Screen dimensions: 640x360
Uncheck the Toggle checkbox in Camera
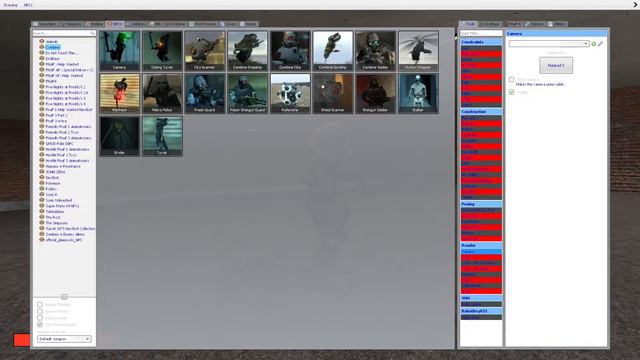click(x=511, y=92)
